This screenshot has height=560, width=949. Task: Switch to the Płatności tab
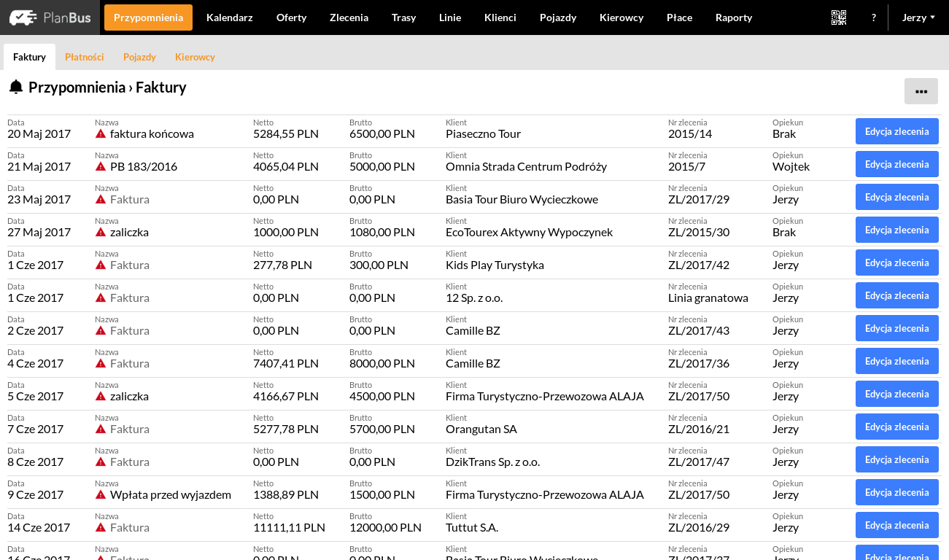pyautogui.click(x=84, y=57)
